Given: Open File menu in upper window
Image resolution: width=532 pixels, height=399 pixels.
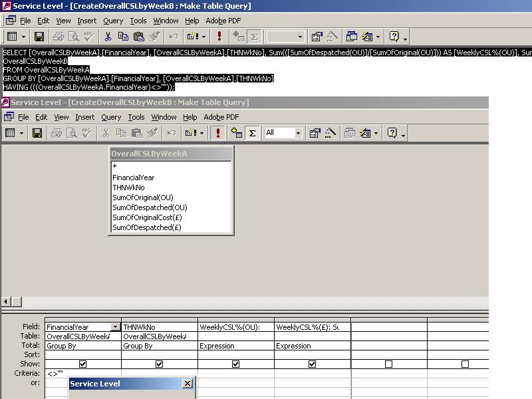Looking at the screenshot, I should point(25,21).
